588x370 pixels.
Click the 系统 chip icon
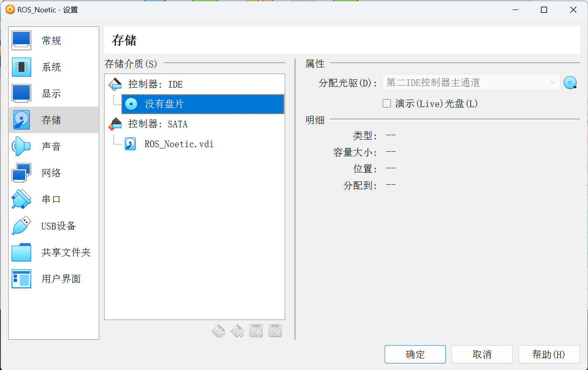click(21, 67)
